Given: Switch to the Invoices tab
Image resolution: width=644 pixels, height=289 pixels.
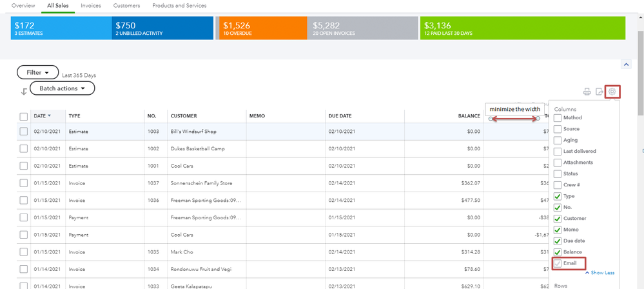Looking at the screenshot, I should [x=91, y=6].
